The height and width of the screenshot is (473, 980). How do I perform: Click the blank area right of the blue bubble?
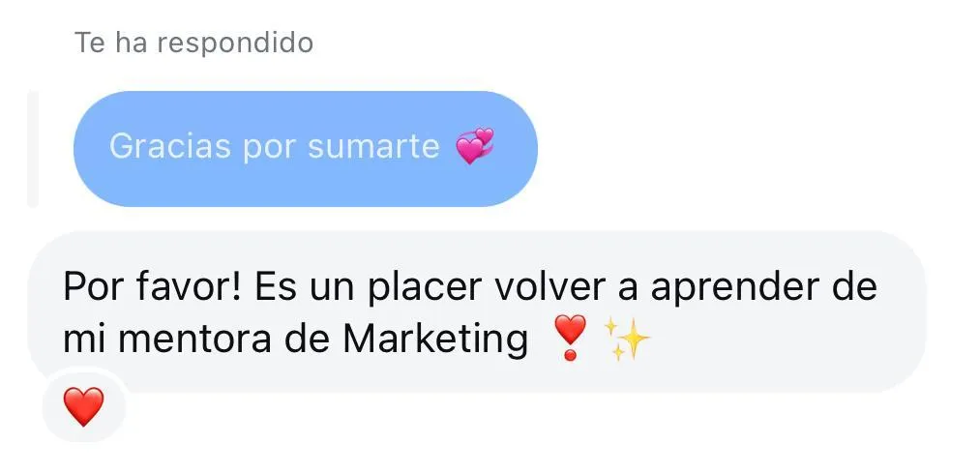point(750,149)
